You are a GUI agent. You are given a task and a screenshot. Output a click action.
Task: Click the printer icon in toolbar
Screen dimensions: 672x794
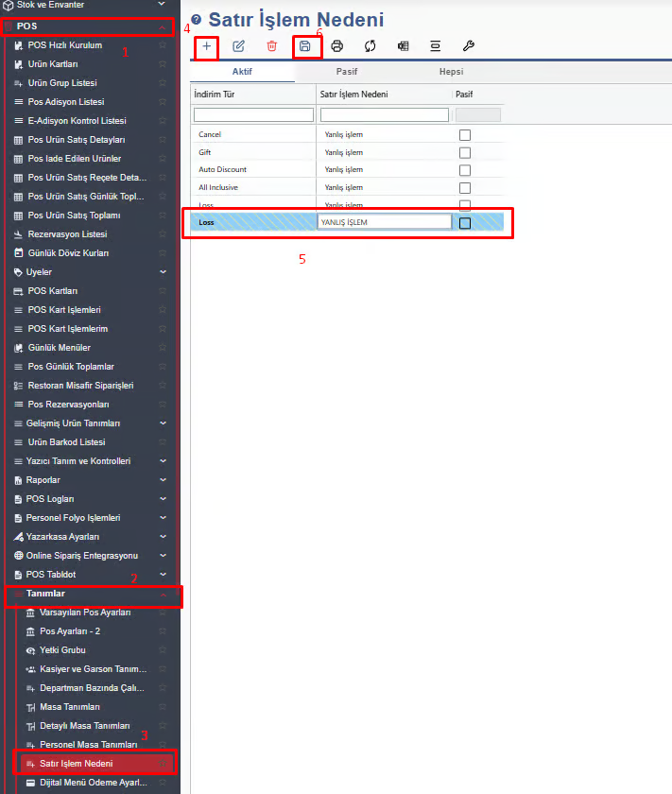pos(337,45)
